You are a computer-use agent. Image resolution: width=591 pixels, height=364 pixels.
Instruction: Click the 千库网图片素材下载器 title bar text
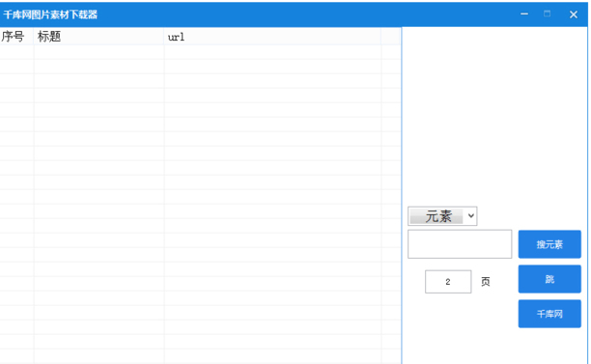tap(50, 14)
